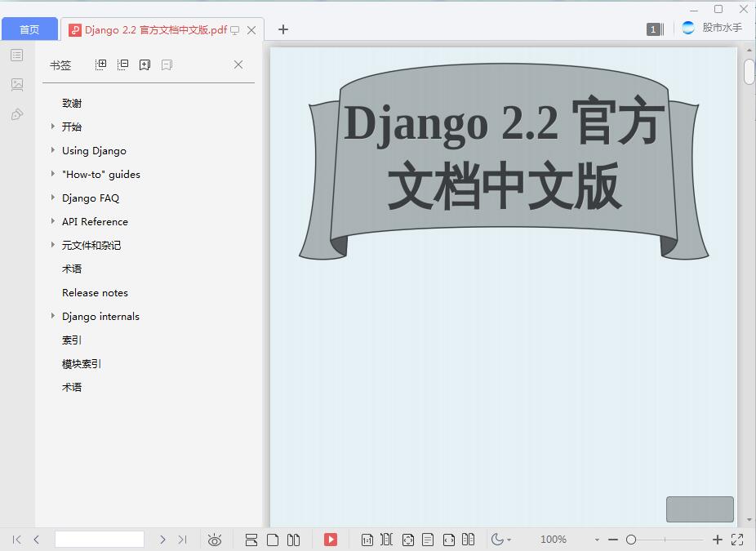Select the actual size 1:1 view icon
756x551 pixels.
click(x=367, y=539)
